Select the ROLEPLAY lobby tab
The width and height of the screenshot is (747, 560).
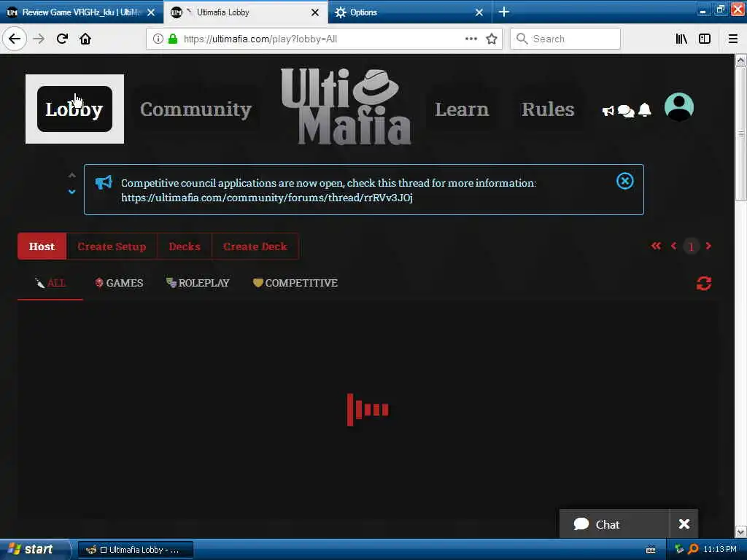coord(198,283)
